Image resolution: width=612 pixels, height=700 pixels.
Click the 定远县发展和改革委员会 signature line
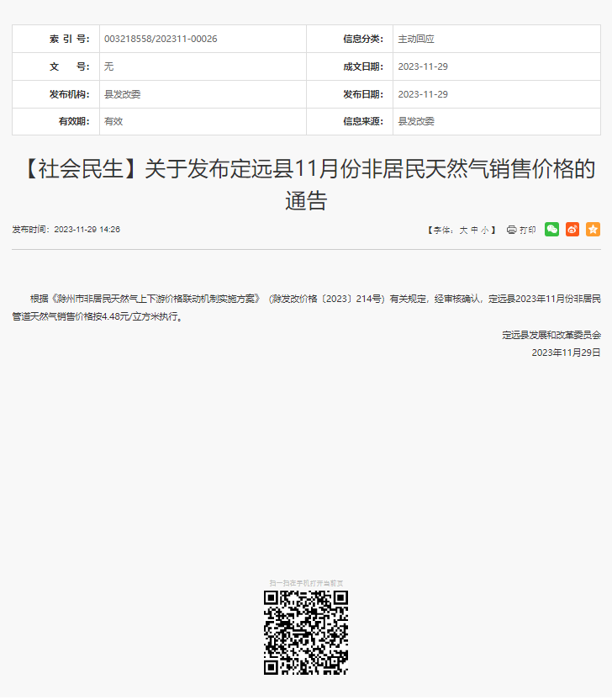[x=551, y=335]
